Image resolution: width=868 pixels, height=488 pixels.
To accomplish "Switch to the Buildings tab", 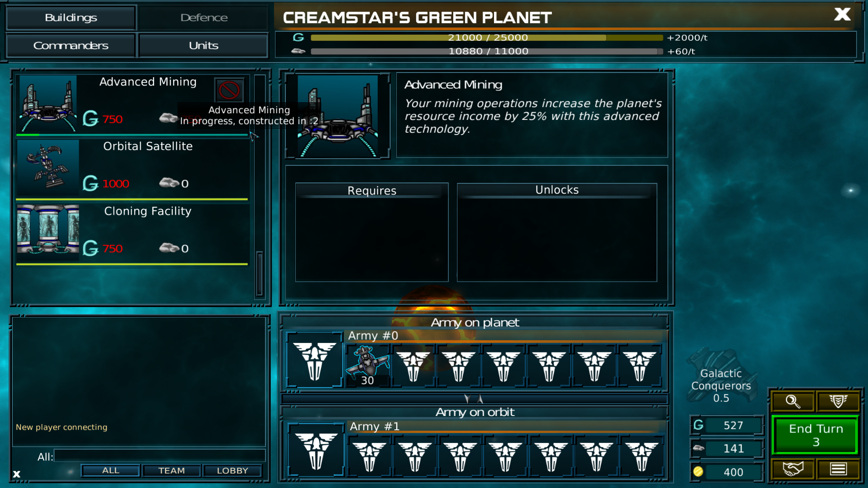I will point(71,18).
